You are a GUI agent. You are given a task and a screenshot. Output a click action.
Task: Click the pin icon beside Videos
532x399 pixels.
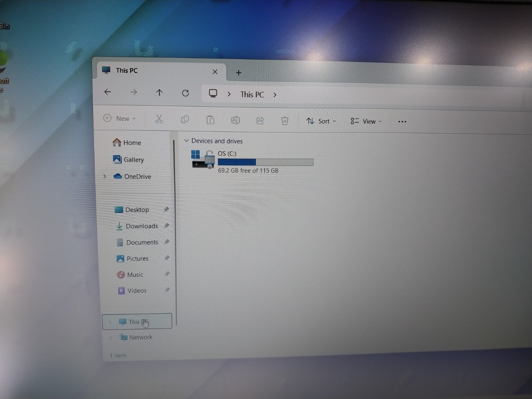167,290
